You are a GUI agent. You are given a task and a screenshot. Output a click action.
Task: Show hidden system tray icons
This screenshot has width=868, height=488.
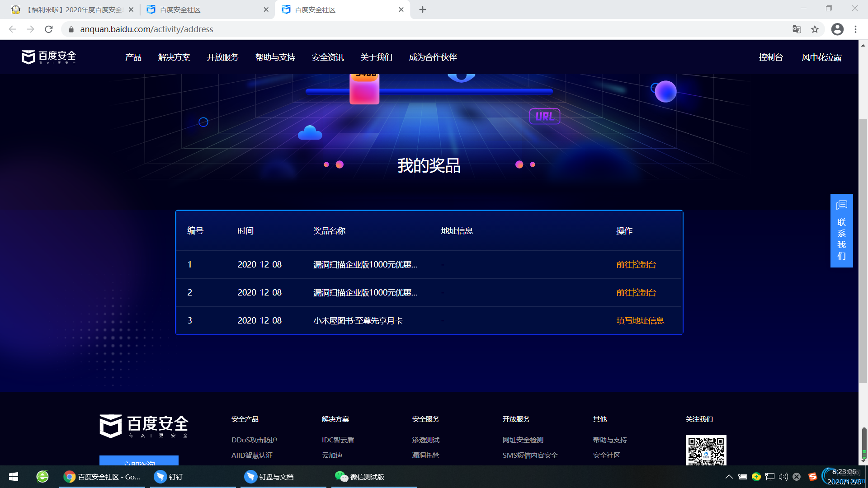tap(729, 477)
